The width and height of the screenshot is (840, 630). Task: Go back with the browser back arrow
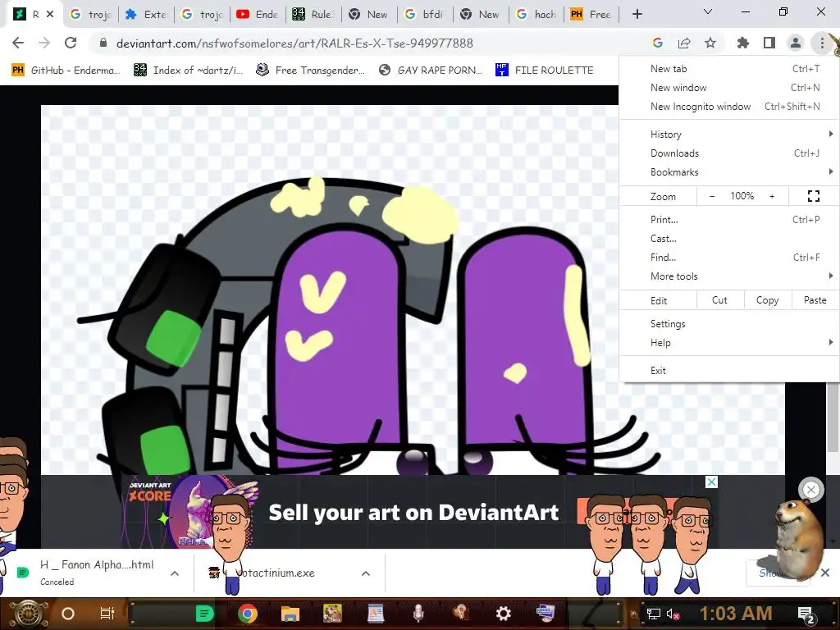point(18,43)
